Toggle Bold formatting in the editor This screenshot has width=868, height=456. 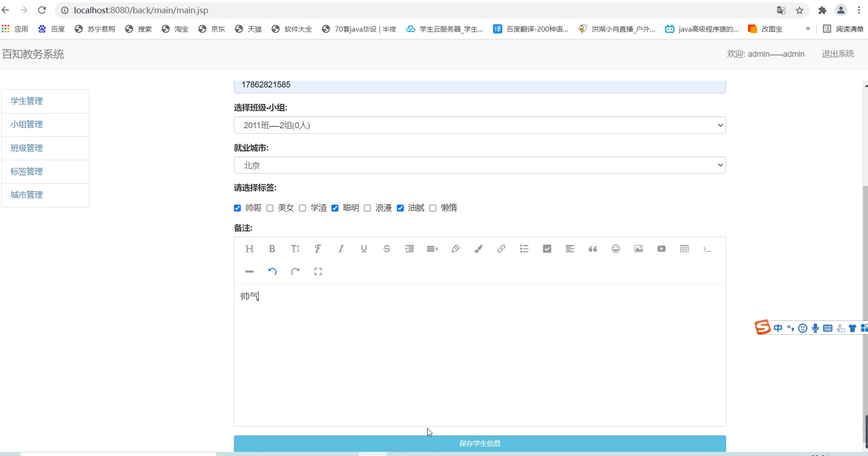[272, 249]
